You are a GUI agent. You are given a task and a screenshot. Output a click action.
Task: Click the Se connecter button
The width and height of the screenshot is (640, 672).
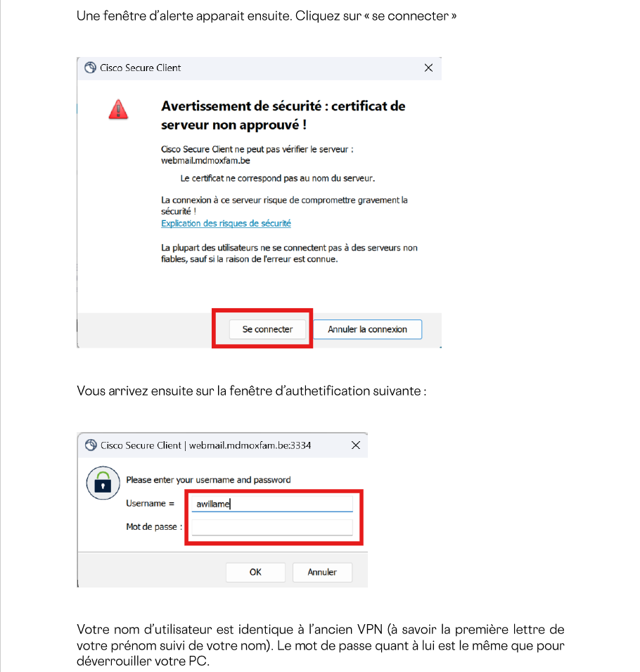coord(267,329)
